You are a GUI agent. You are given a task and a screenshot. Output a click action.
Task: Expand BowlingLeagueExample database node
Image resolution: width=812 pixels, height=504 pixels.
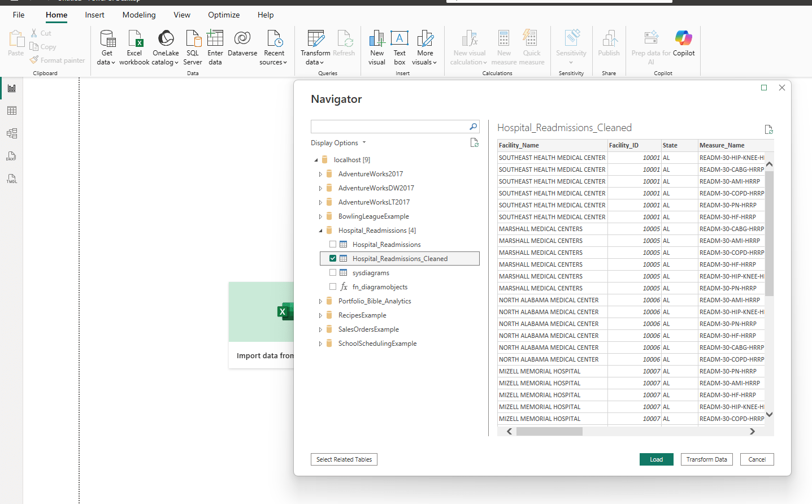click(320, 216)
